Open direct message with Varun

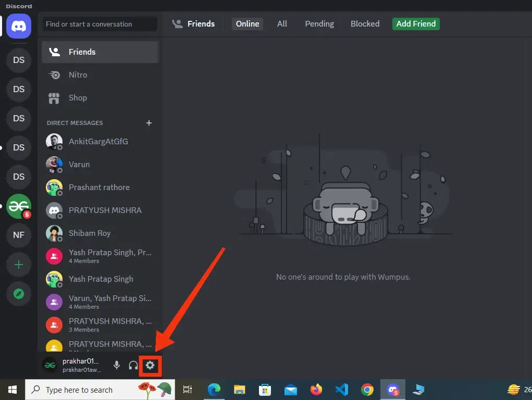click(100, 165)
